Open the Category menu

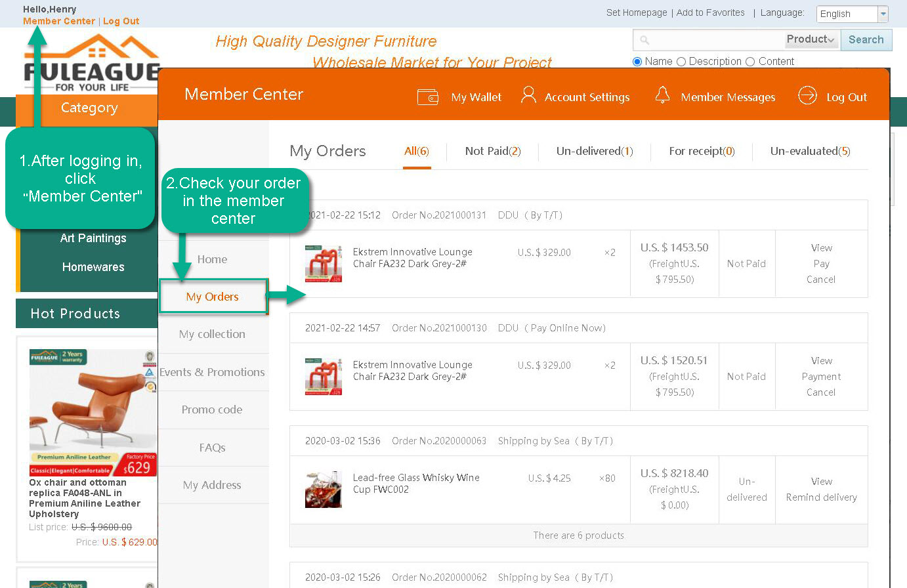point(89,108)
